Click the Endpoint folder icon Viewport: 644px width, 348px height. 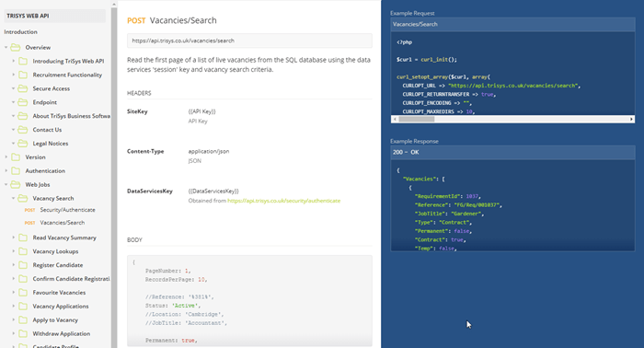[x=23, y=102]
